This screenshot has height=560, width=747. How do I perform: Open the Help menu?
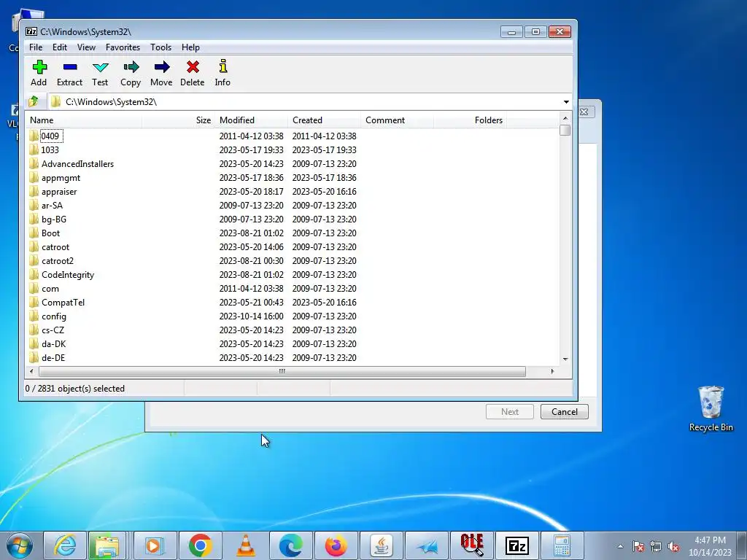pyautogui.click(x=190, y=47)
